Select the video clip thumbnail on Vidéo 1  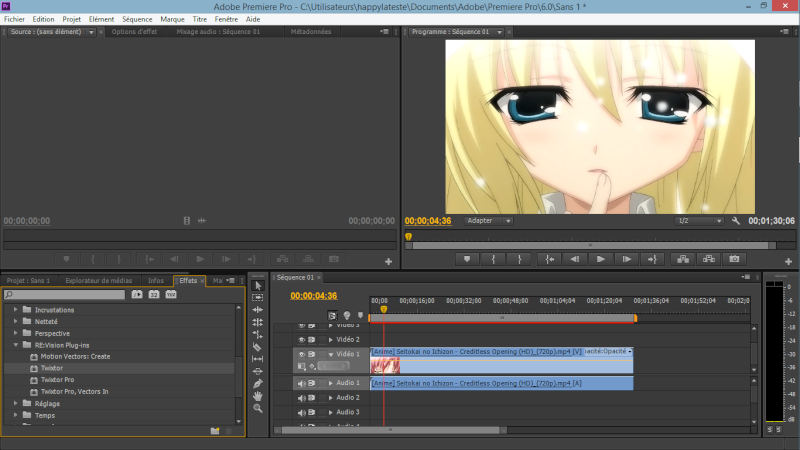click(x=385, y=366)
